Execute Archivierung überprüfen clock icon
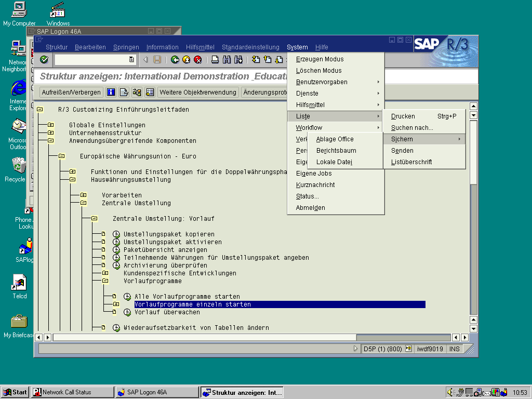532x399 pixels. [x=116, y=265]
